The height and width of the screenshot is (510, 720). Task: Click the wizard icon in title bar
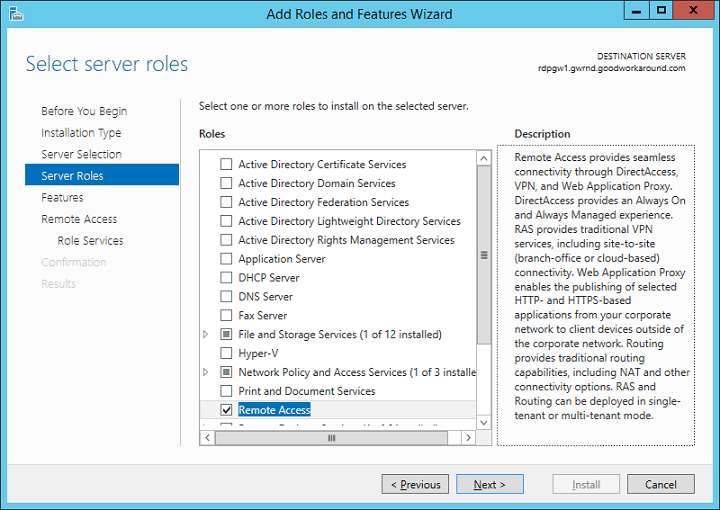point(14,14)
